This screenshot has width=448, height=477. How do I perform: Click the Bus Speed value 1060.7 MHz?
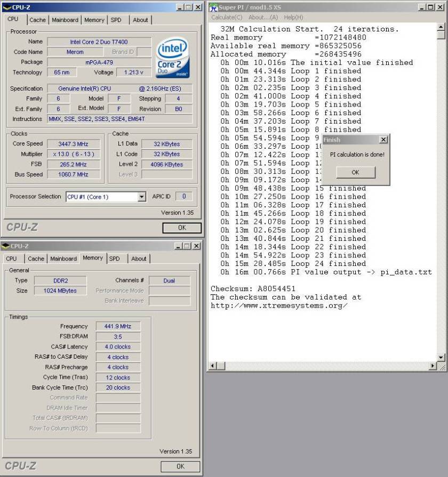pos(74,174)
